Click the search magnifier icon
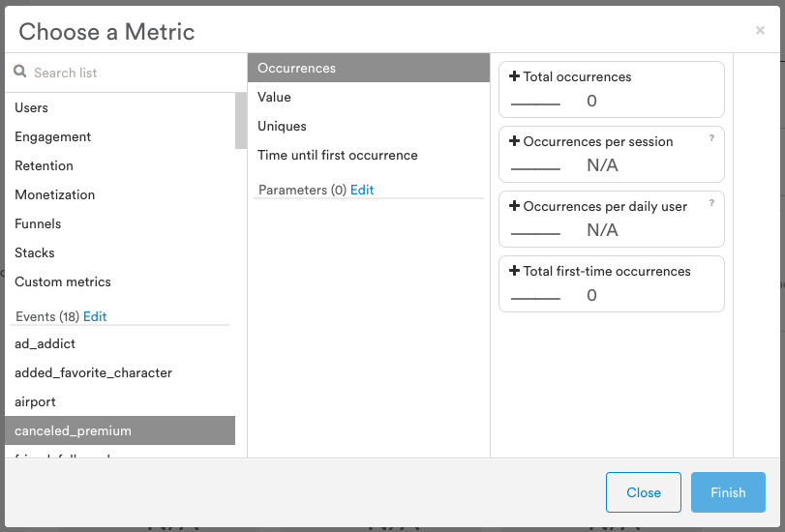Image resolution: width=785 pixels, height=532 pixels. pos(19,73)
